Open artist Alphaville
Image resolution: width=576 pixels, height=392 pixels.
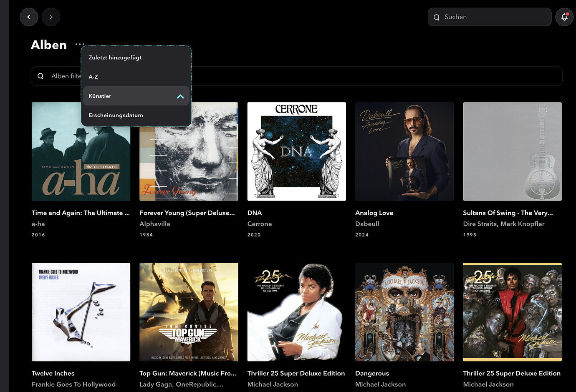point(155,224)
